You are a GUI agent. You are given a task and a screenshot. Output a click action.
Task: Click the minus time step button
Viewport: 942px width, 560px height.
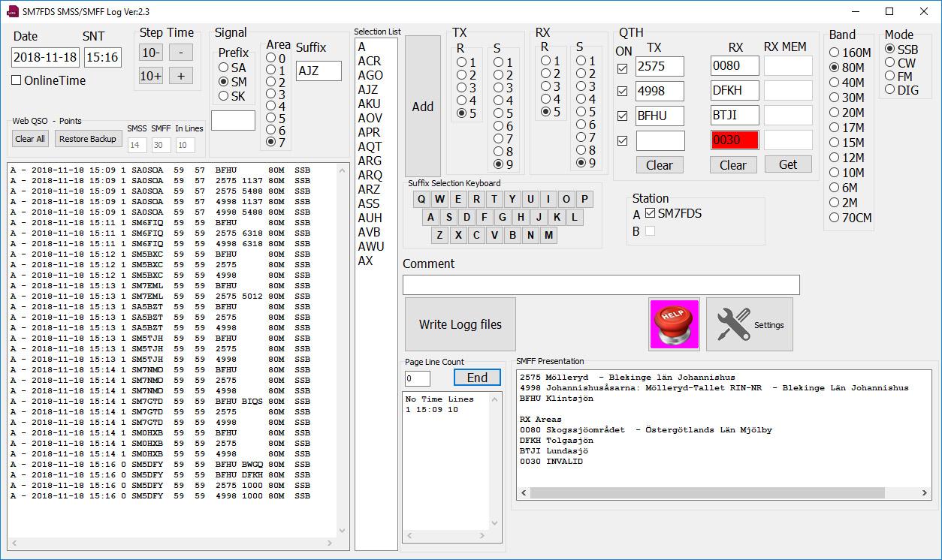coord(180,53)
